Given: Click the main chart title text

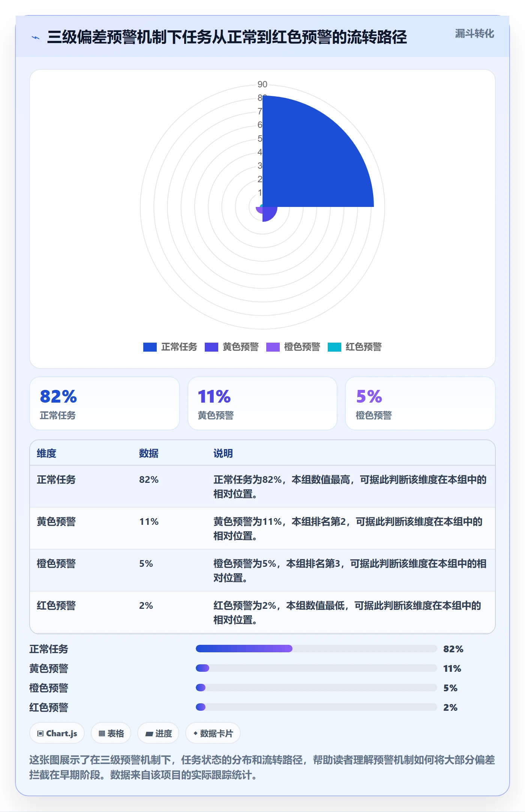Looking at the screenshot, I should 227,37.
